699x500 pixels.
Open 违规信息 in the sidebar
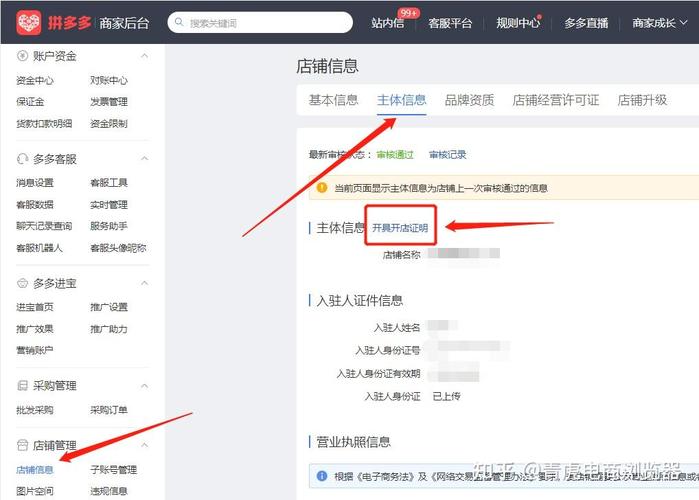(x=109, y=491)
